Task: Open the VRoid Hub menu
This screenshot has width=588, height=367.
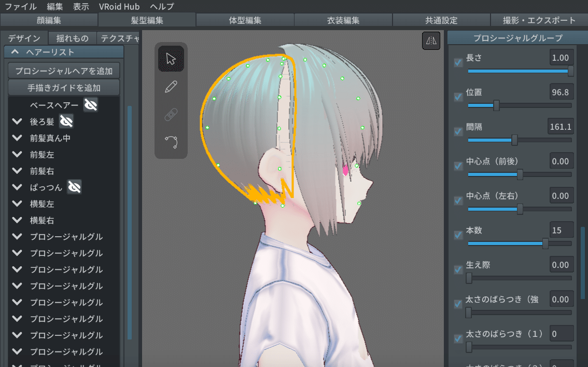Action: coord(119,6)
